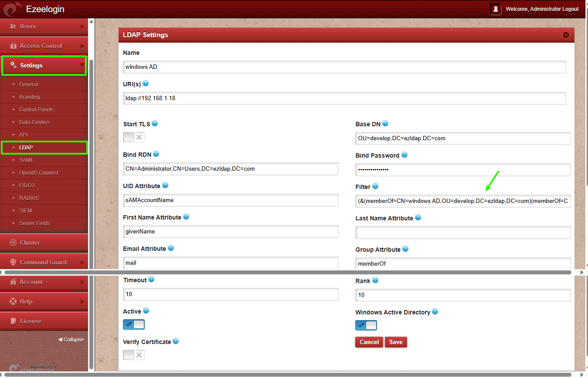Viewport: 588px width, 378px height.
Task: Click the help icon next to URI(s)
Action: (146, 84)
